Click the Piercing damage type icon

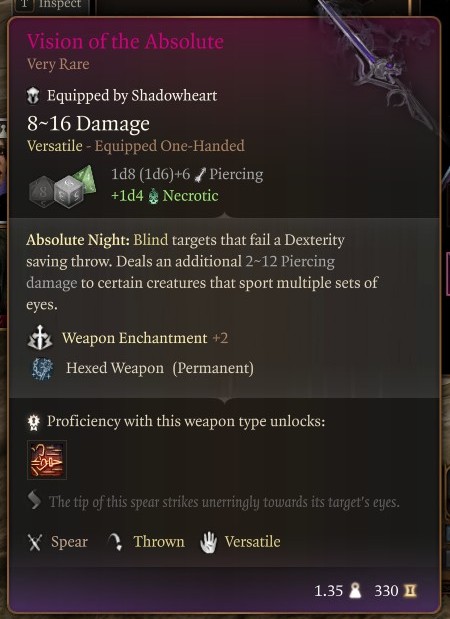point(201,175)
